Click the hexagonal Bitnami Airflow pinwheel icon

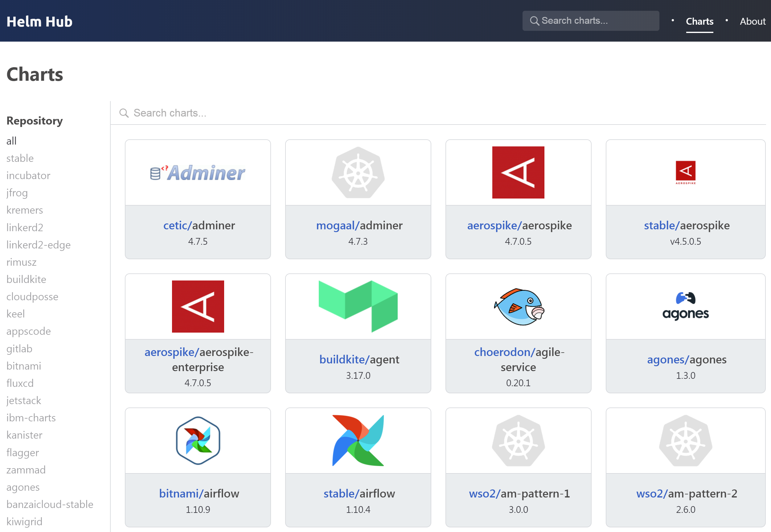tap(198, 440)
